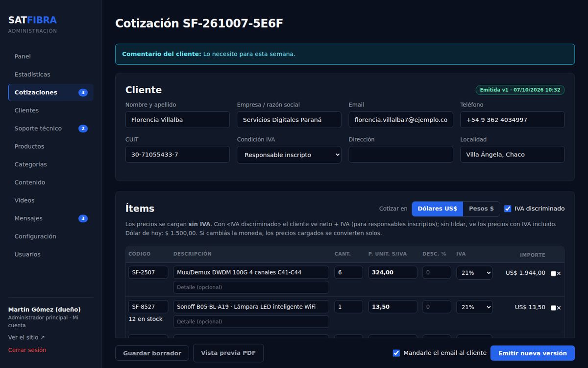Edit the Teléfono field
This screenshot has width=588, height=368.
click(512, 120)
